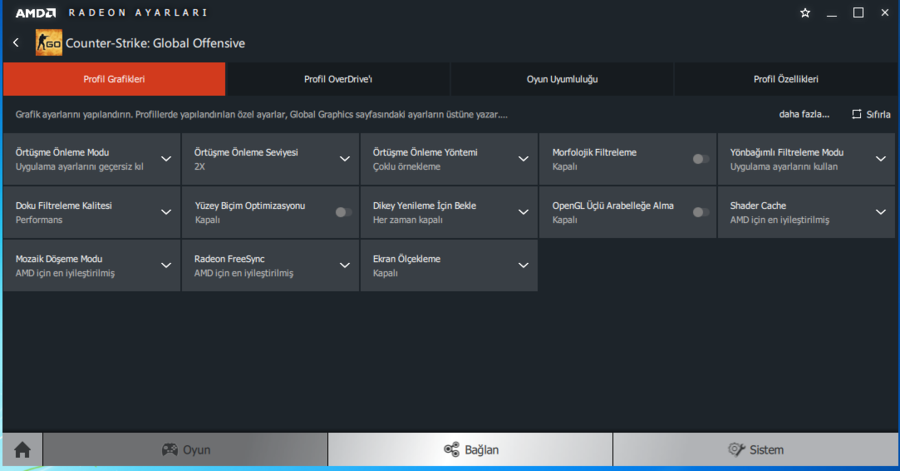Click the 'Counter-Strike: Global Offensive' title

155,43
